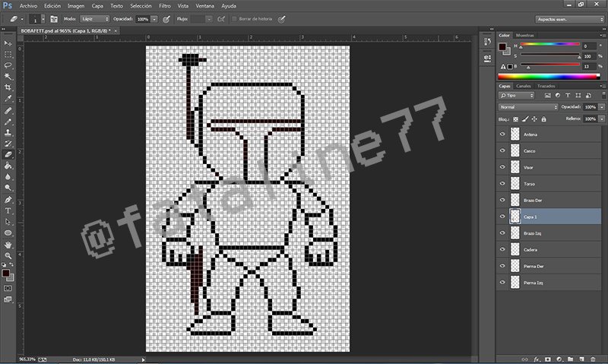
Task: Click foreground color swatch in toolbox
Action: [x=5, y=274]
